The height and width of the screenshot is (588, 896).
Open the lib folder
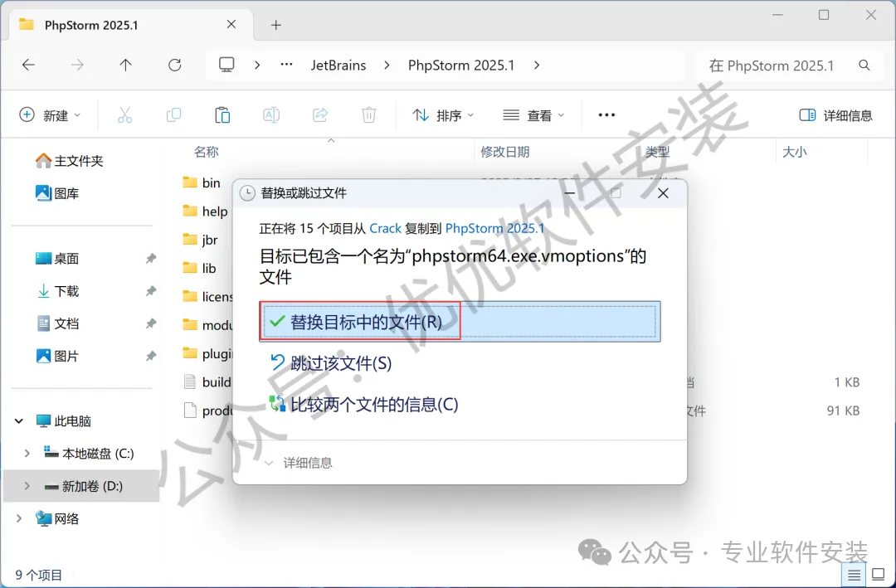tap(199, 268)
